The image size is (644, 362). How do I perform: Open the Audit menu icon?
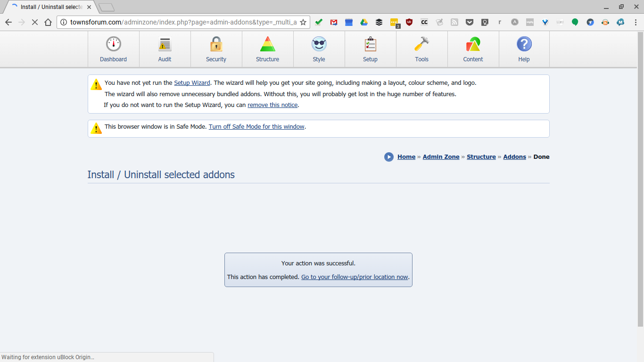(x=165, y=49)
